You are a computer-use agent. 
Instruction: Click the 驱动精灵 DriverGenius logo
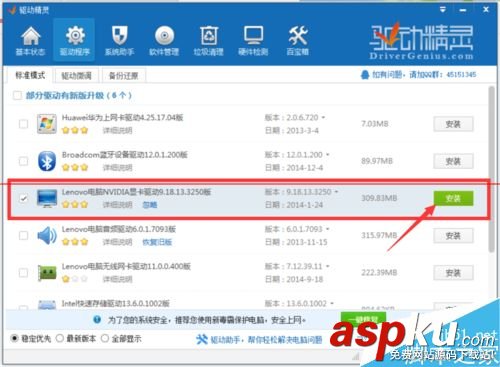[x=421, y=41]
